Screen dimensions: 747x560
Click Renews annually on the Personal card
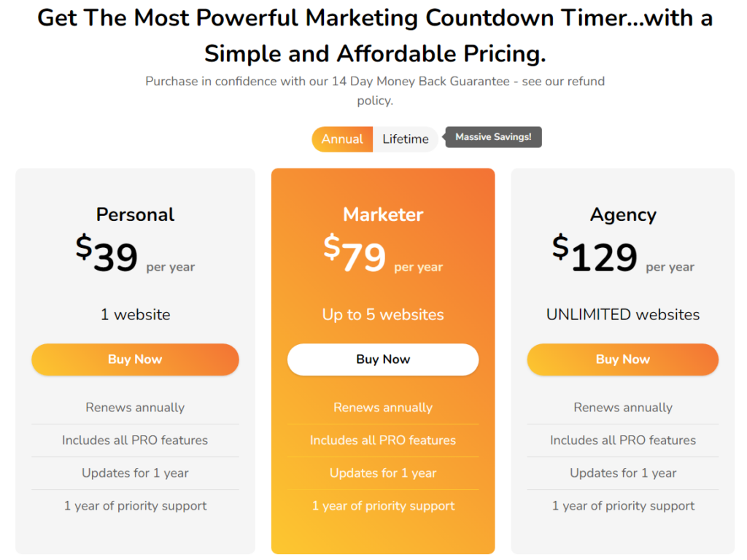click(x=135, y=408)
